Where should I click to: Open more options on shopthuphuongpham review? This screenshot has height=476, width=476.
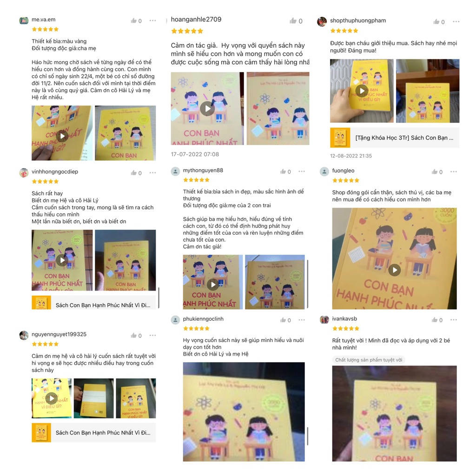456,21
